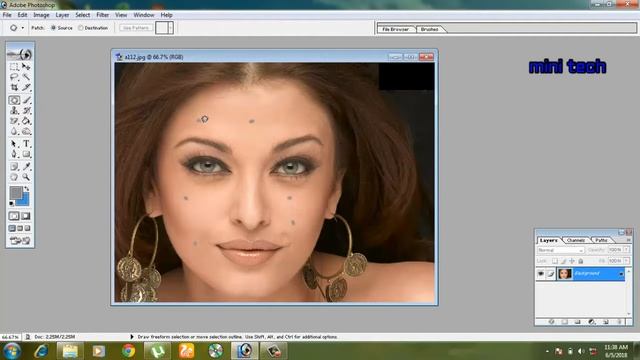Select the Rectangular Marquee tool
This screenshot has width=640, height=360.
pos(14,67)
